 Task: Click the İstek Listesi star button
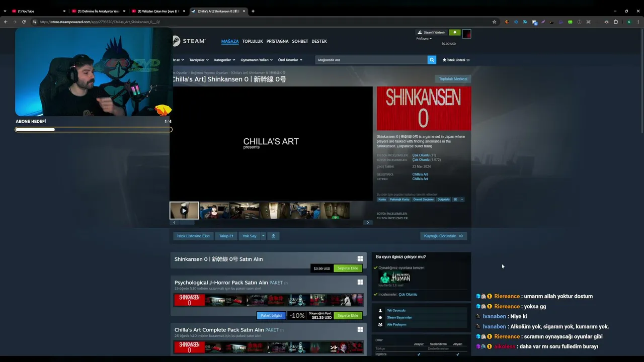coord(456,60)
